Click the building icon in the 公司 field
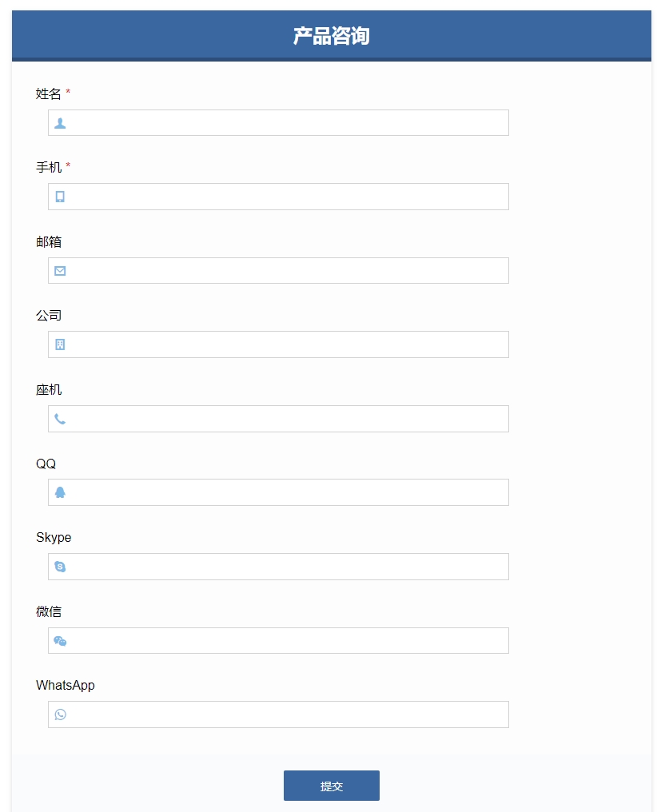Image resolution: width=661 pixels, height=812 pixels. point(60,345)
